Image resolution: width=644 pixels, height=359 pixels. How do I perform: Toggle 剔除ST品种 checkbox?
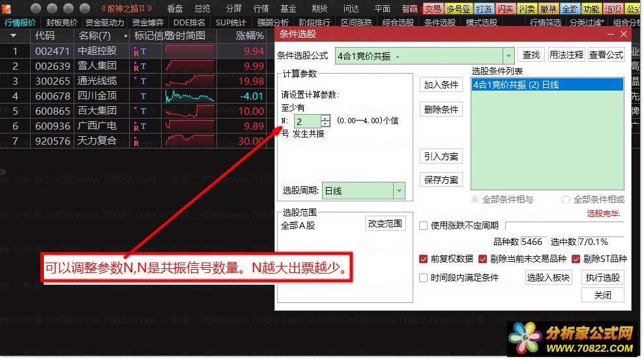[x=576, y=259]
